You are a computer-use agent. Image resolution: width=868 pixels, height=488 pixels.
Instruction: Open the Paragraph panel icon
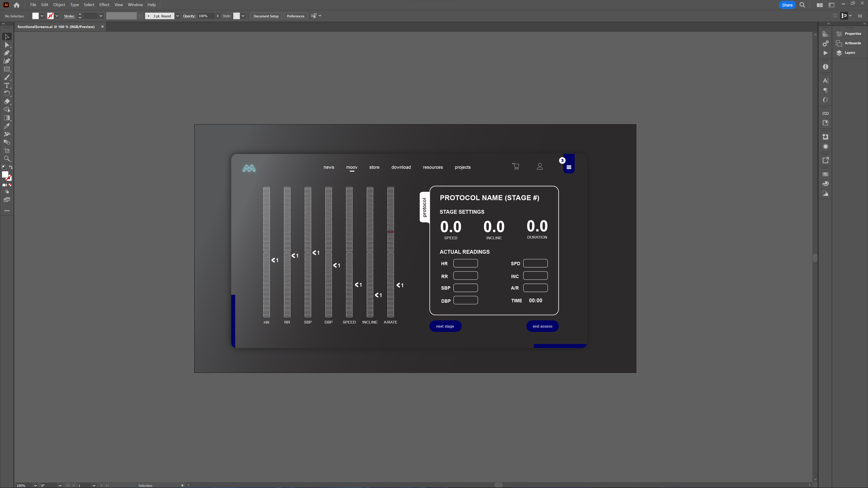tap(825, 90)
